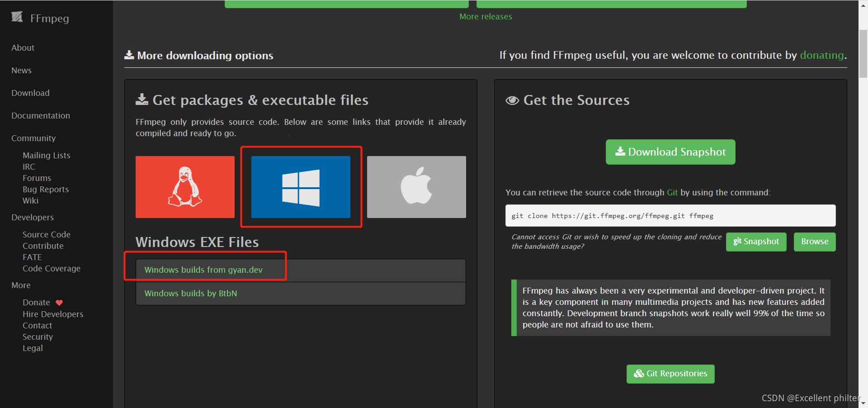Open Security link in sidebar
The height and width of the screenshot is (408, 868).
click(x=38, y=337)
